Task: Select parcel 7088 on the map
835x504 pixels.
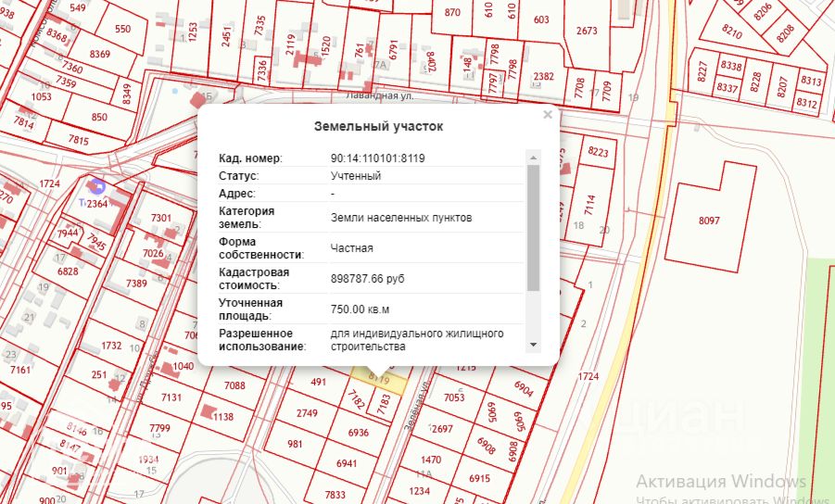Action: pyautogui.click(x=234, y=385)
